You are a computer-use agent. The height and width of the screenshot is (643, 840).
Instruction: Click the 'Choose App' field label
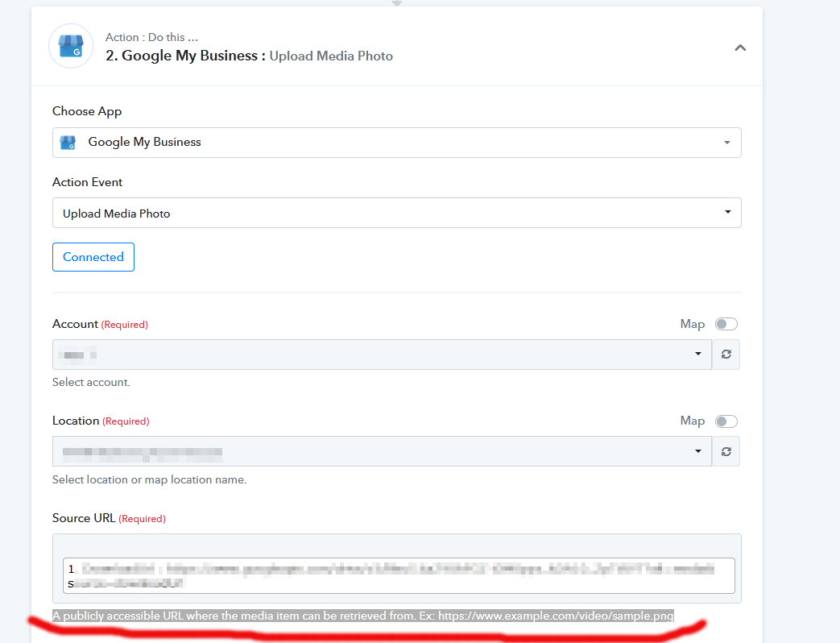pos(87,111)
